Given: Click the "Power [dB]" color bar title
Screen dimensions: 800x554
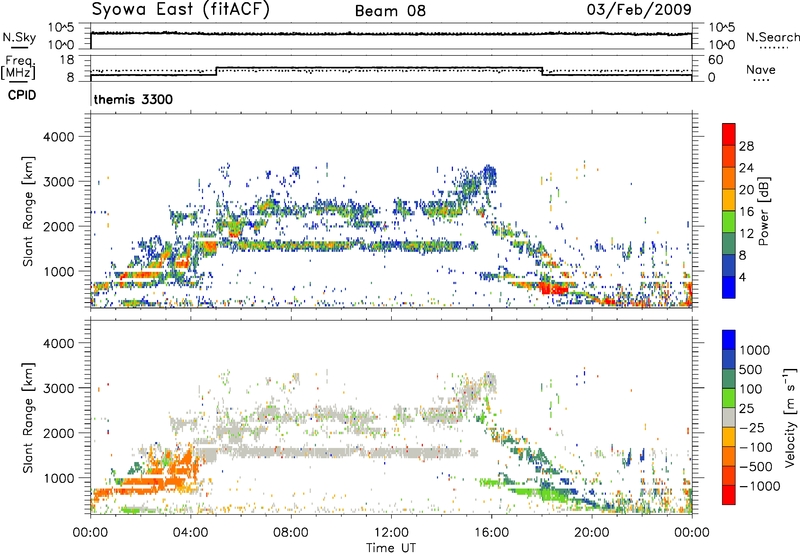Looking at the screenshot, I should (763, 211).
